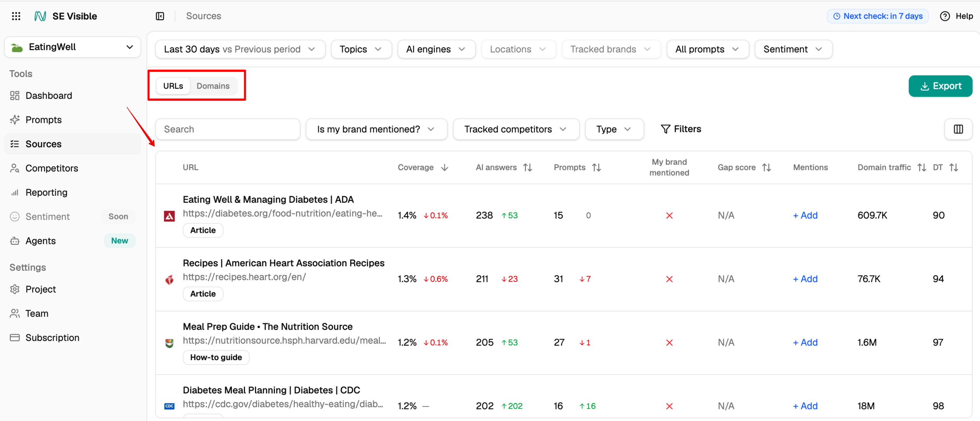This screenshot has width=980, height=421.
Task: Open the top Sentiment filter dropdown
Action: coord(793,49)
